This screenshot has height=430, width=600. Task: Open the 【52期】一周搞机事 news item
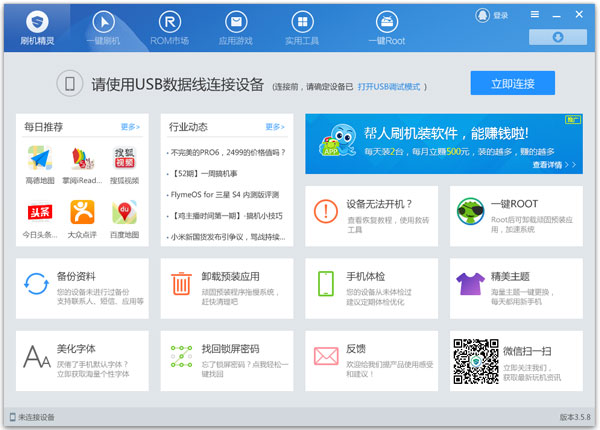point(202,174)
